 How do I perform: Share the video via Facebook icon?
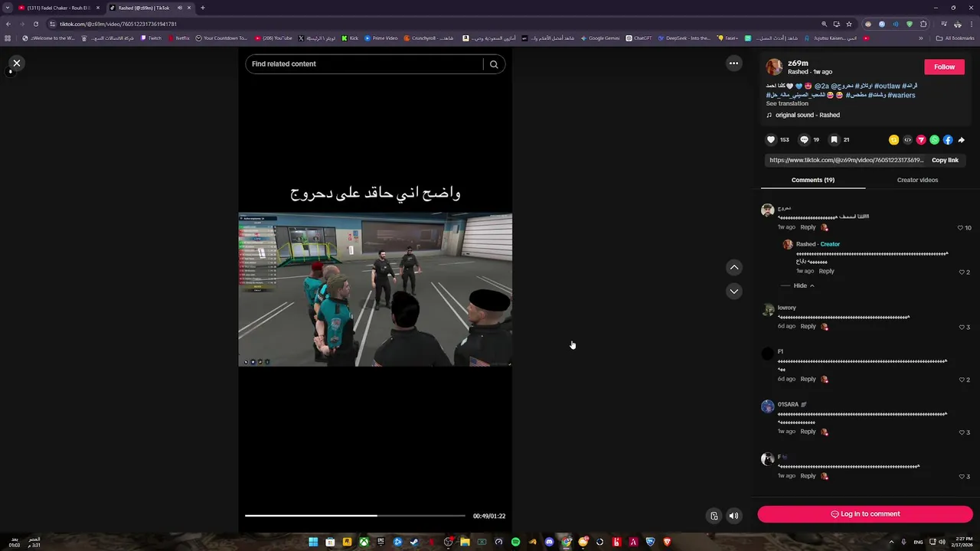[948, 140]
